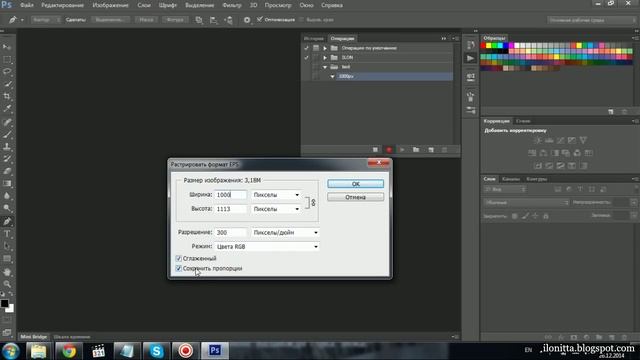Click Отмена in rasterize EPS dialog
640x360 pixels.
[x=356, y=197]
